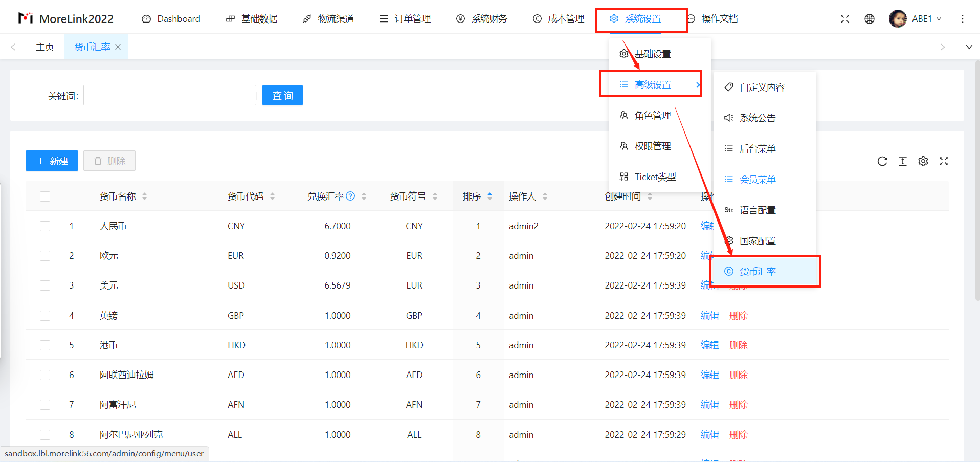Select 会员菜单 from the submenu
The width and height of the screenshot is (980, 462).
point(757,180)
